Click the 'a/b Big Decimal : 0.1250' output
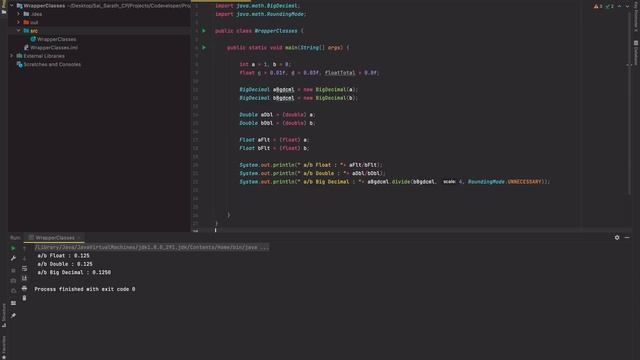The image size is (640, 360). click(x=74, y=272)
